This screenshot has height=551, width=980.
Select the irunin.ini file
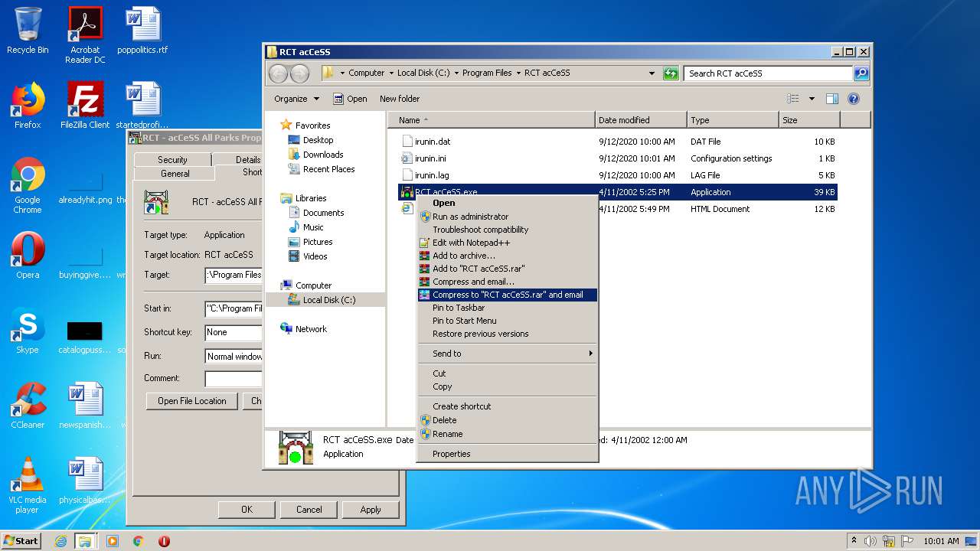[430, 158]
